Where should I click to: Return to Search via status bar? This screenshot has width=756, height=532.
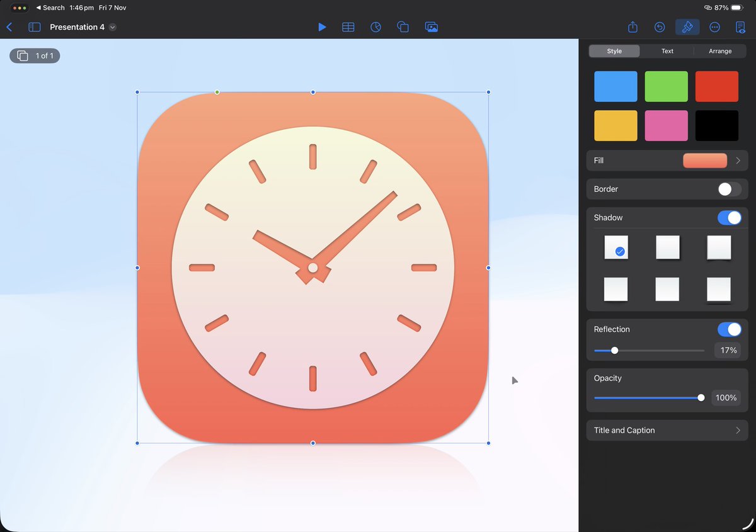50,8
